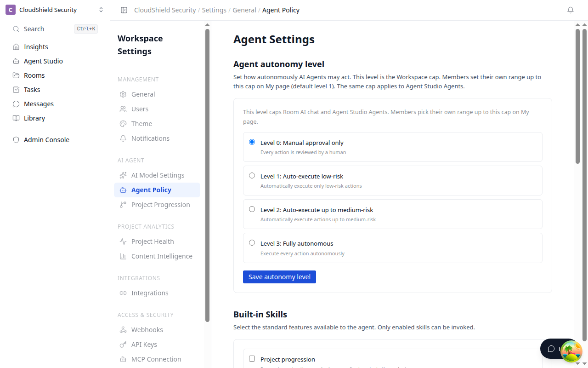Click the Insights home icon

[x=16, y=47]
